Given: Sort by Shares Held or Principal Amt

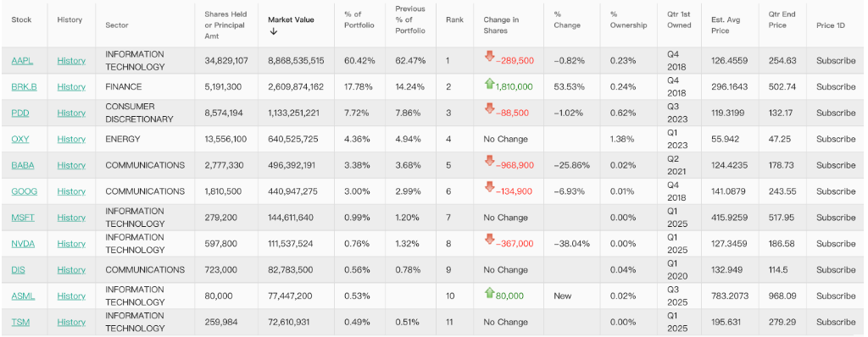Looking at the screenshot, I should coord(225,25).
